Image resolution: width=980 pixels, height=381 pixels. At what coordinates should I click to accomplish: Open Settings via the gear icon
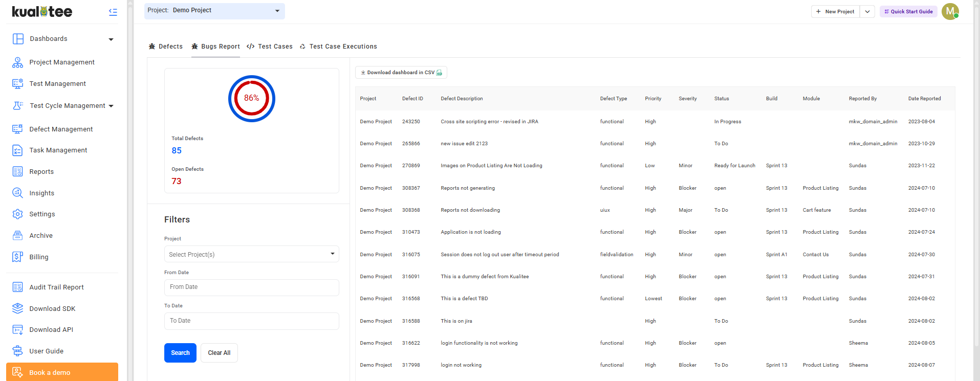pos(17,214)
